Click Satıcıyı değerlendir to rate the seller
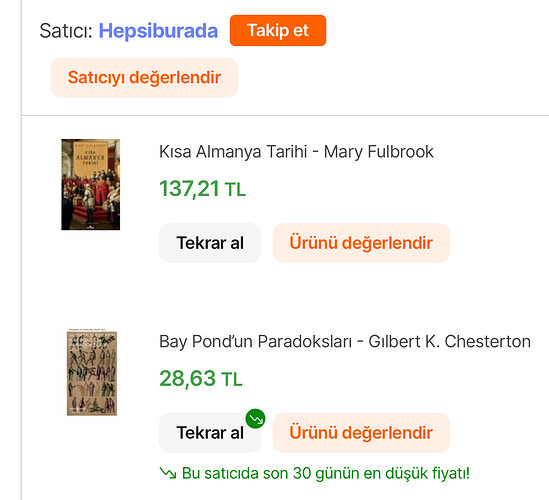549x500 pixels. (x=144, y=77)
